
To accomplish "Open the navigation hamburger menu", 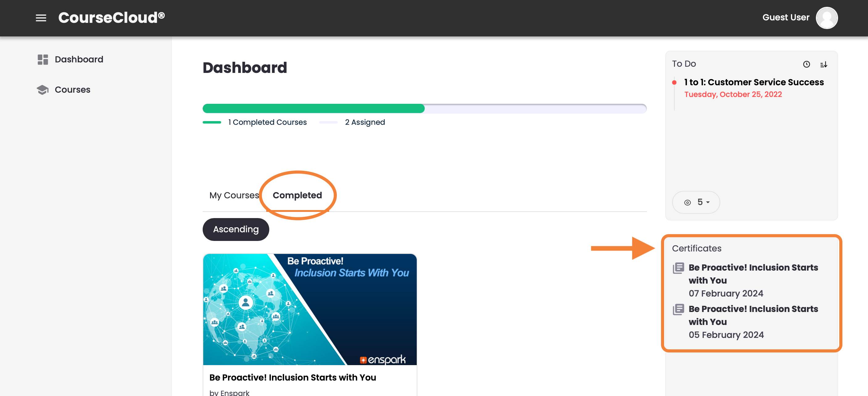I will point(41,18).
